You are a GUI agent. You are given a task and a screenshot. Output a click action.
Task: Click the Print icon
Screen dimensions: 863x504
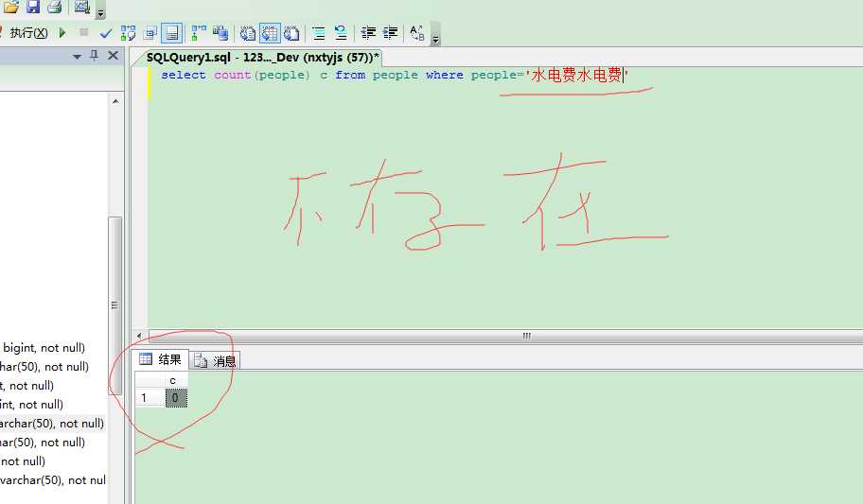[54, 6]
